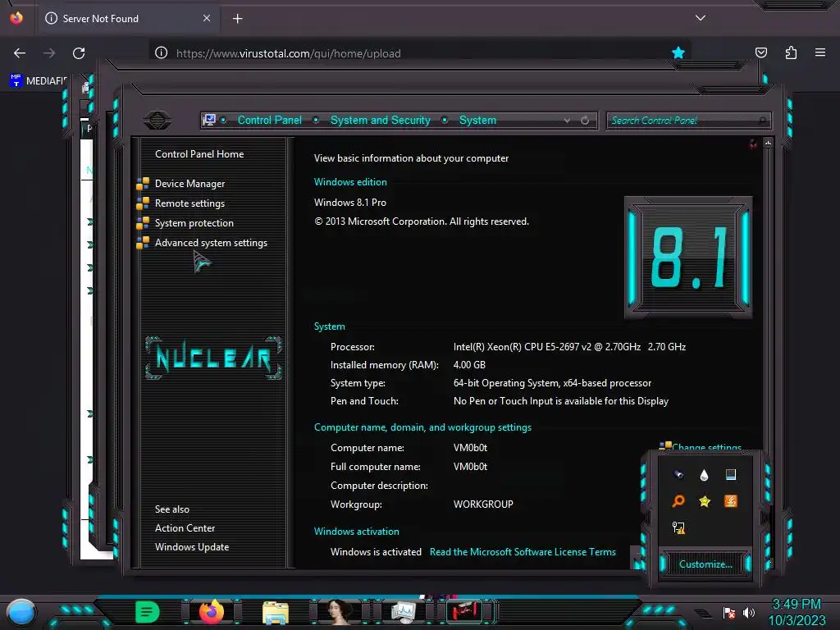Image resolution: width=840 pixels, height=630 pixels.
Task: Click the 8.1 Windows logo image
Action: (688, 258)
